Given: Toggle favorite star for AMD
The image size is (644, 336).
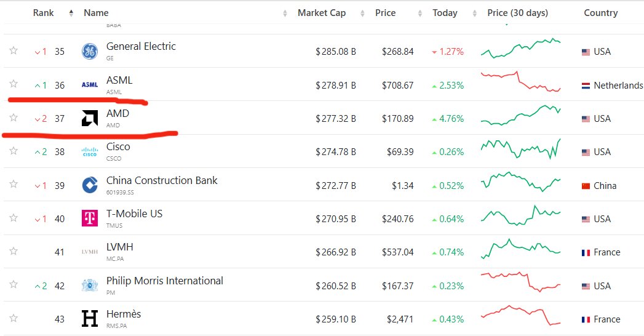Looking at the screenshot, I should (x=14, y=118).
